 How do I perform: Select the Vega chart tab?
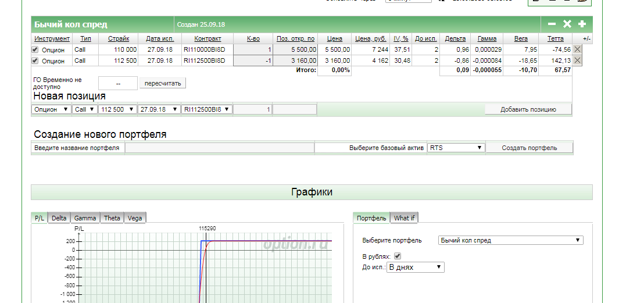tap(134, 218)
